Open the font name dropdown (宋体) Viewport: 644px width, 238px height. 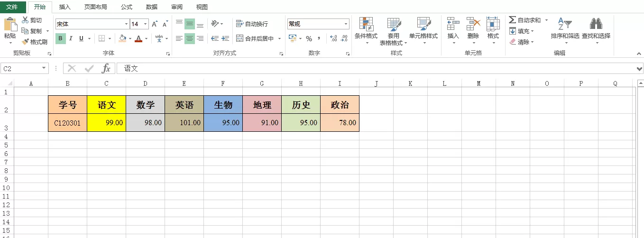126,24
